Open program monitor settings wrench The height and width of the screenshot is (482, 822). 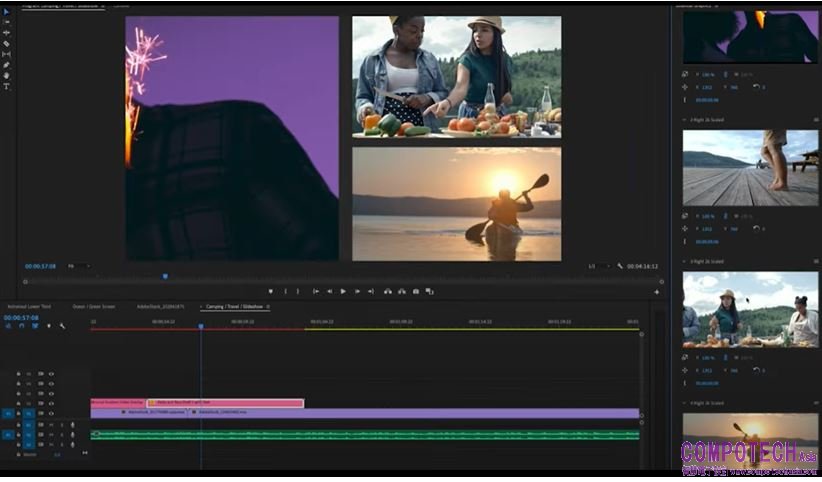[x=621, y=266]
